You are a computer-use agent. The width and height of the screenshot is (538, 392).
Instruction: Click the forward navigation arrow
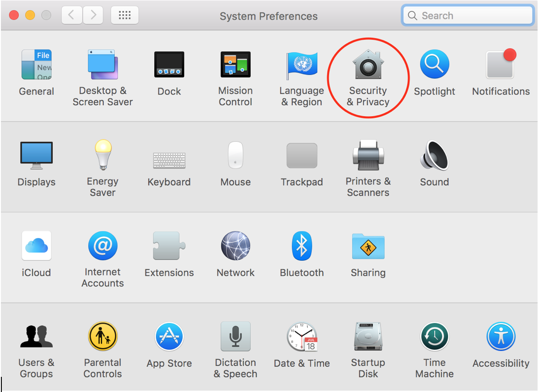pos(93,15)
